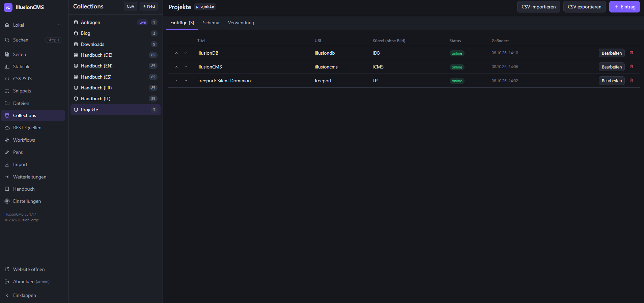Screen dimensions: 644x303
Task: Open Dateien in the sidebar
Action: pos(33,103)
